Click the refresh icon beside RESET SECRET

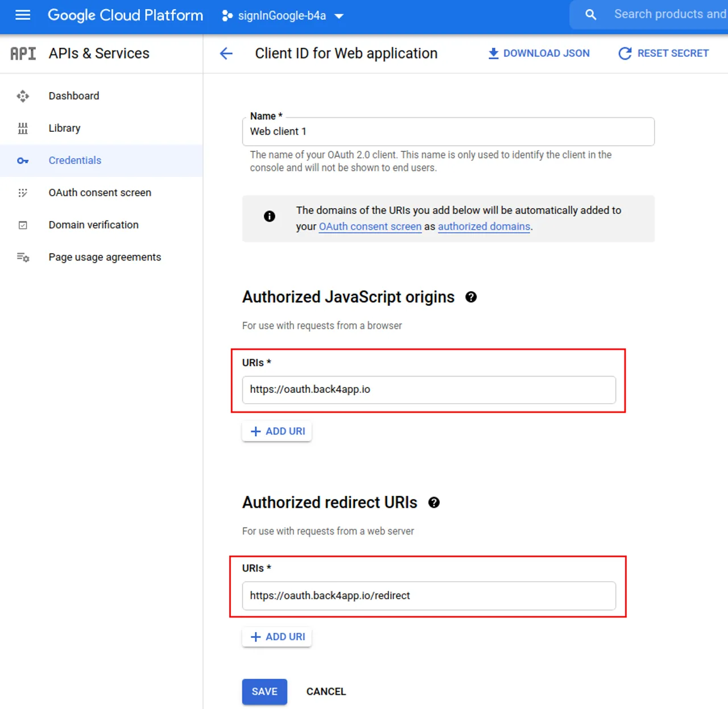tap(624, 53)
